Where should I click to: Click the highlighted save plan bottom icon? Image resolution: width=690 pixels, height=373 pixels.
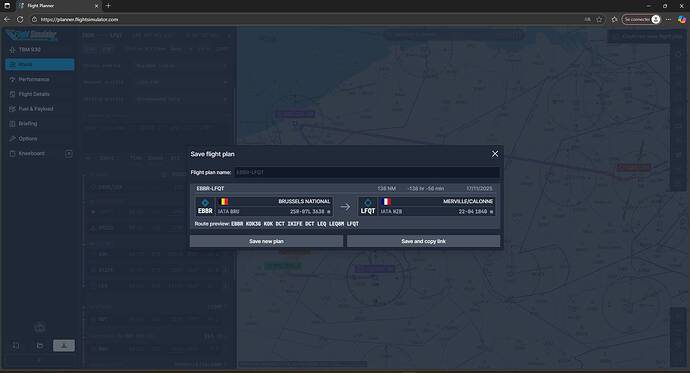coord(64,346)
